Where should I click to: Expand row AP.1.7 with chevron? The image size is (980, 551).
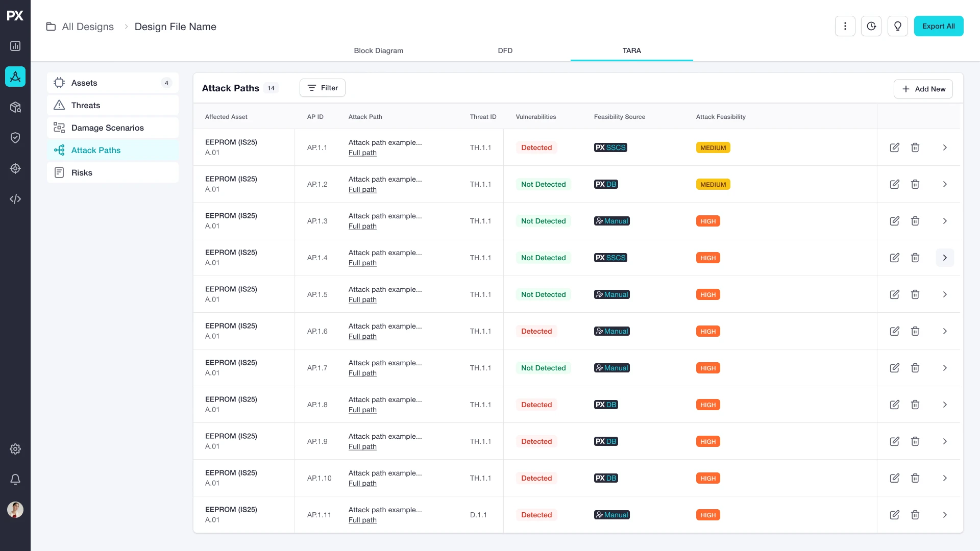point(945,368)
